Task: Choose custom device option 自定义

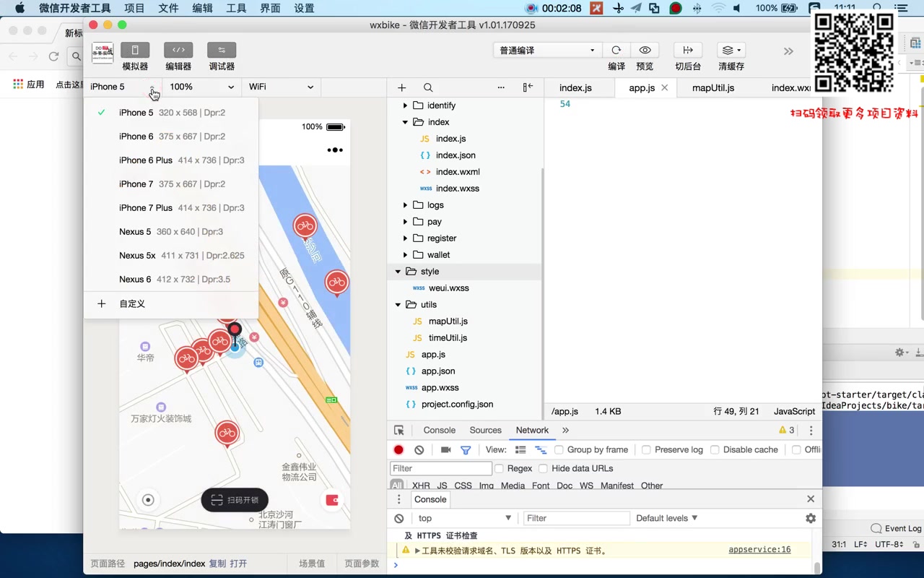Action: [x=171, y=304]
